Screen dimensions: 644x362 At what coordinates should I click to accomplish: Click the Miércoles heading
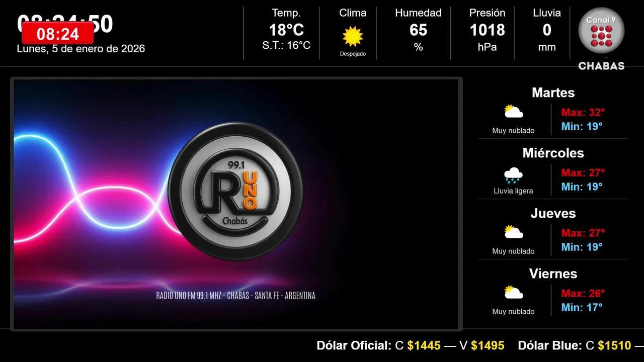553,153
